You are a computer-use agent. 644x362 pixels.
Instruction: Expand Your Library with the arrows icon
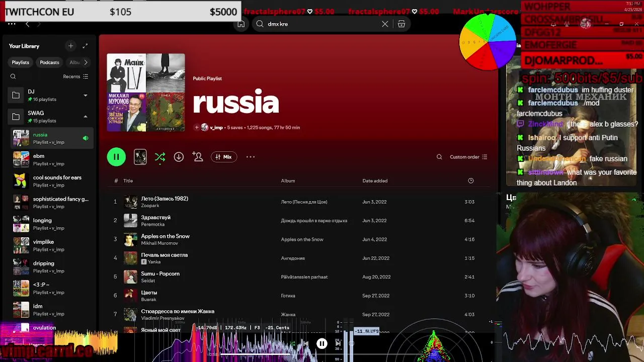click(x=85, y=46)
